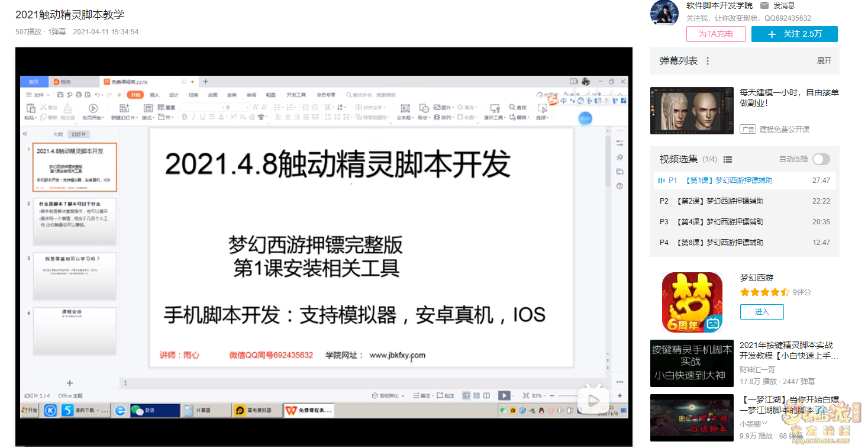Open 微信 on the Windows taskbar
Viewport: 868px width, 448px height.
point(154,410)
